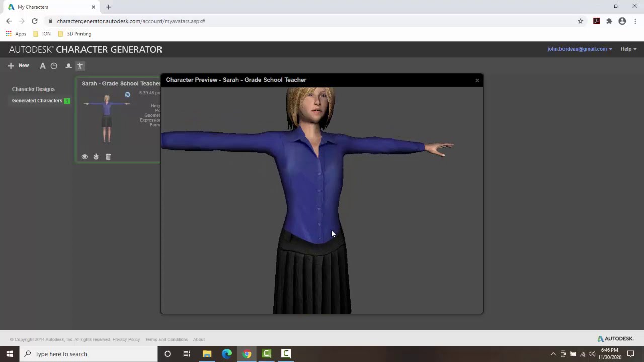This screenshot has width=644, height=362.
Task: Open the ION bookmark folder
Action: coord(42,34)
